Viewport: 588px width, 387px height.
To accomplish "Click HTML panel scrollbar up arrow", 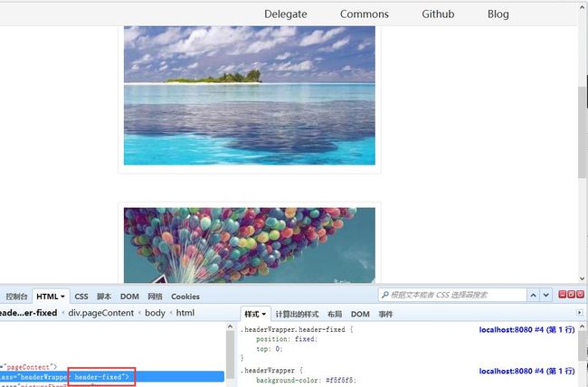I will (231, 327).
